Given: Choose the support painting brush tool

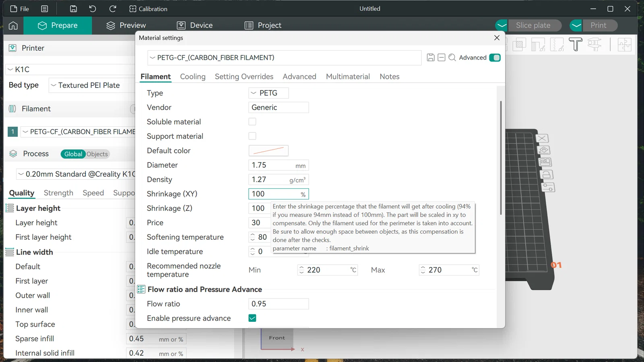Looking at the screenshot, I should 538,44.
